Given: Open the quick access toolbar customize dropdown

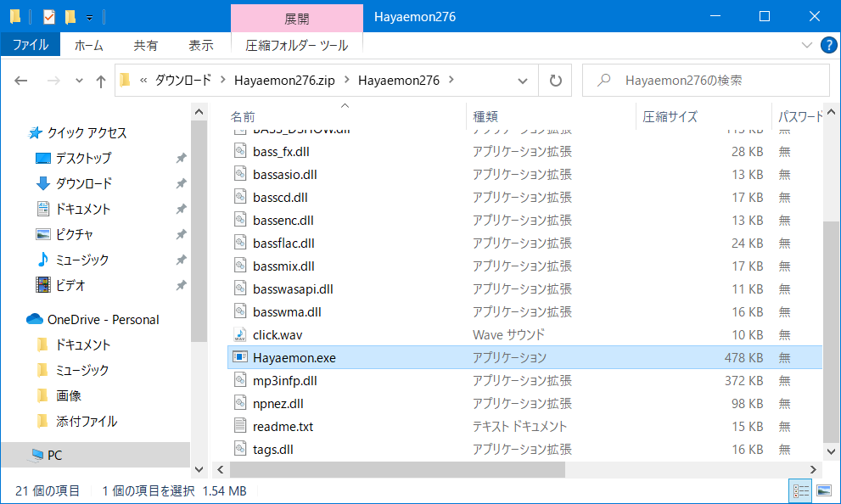Looking at the screenshot, I should coord(90,18).
